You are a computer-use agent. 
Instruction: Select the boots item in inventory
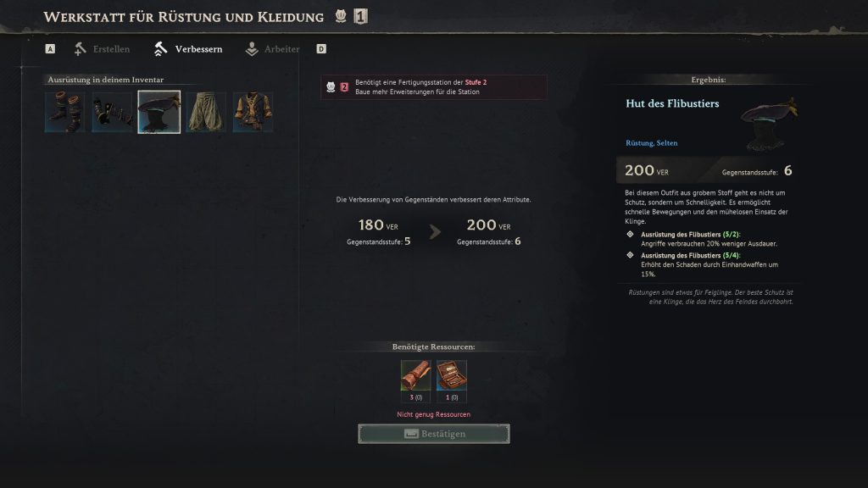(64, 113)
